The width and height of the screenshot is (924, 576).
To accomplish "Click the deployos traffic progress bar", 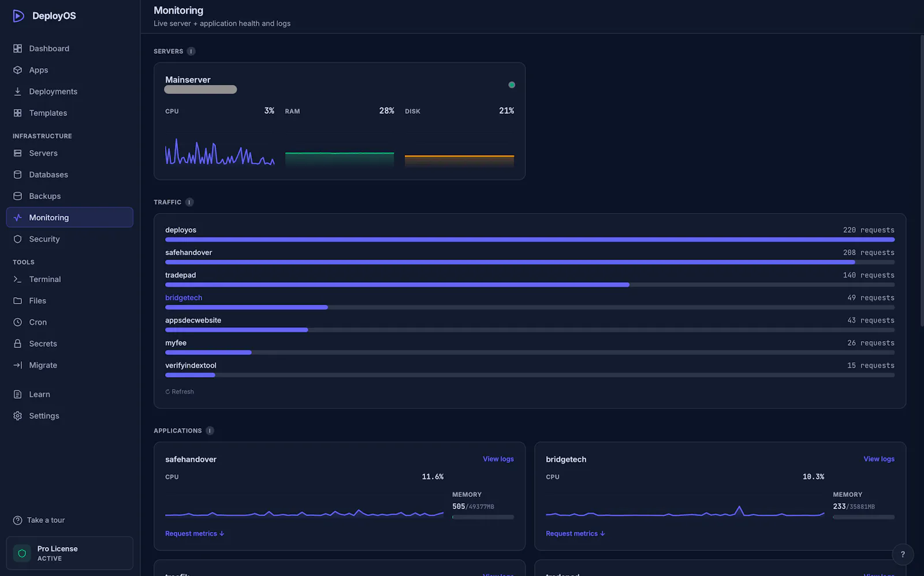I will (530, 240).
